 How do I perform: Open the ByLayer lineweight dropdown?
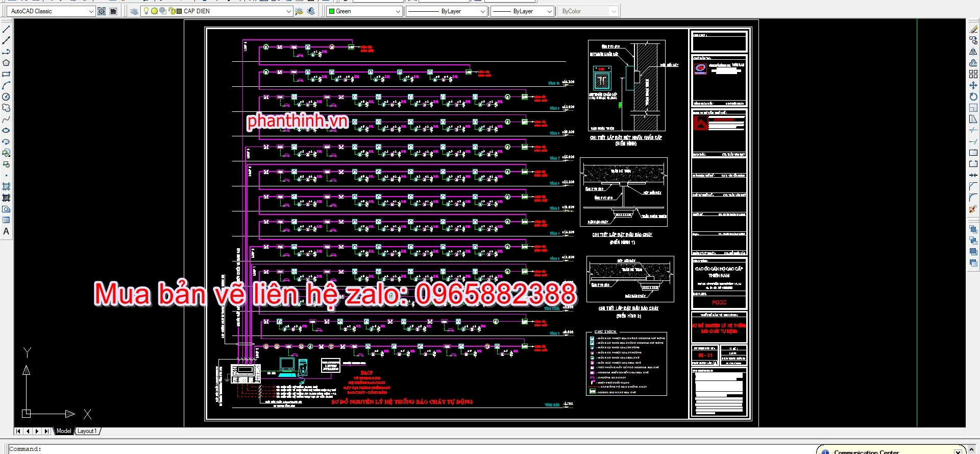coord(549,11)
